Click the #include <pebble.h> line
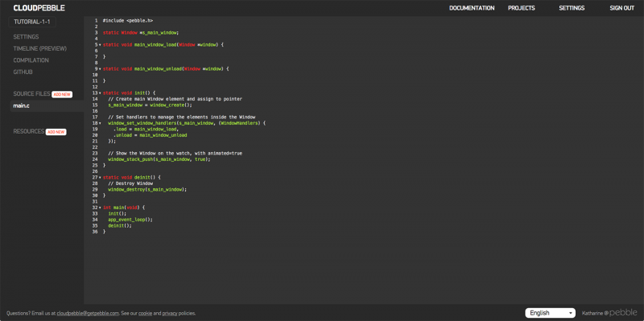 point(128,20)
